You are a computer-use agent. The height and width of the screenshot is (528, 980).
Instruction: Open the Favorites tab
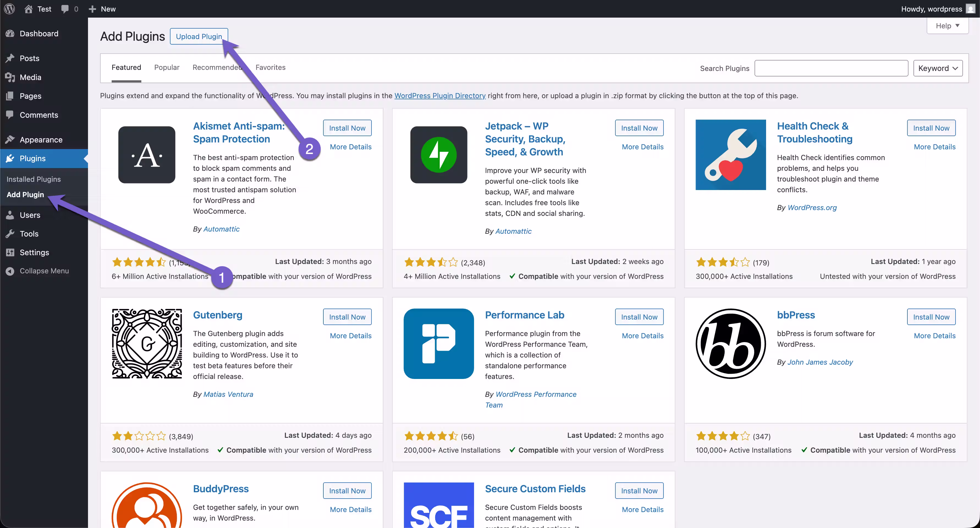tap(271, 67)
